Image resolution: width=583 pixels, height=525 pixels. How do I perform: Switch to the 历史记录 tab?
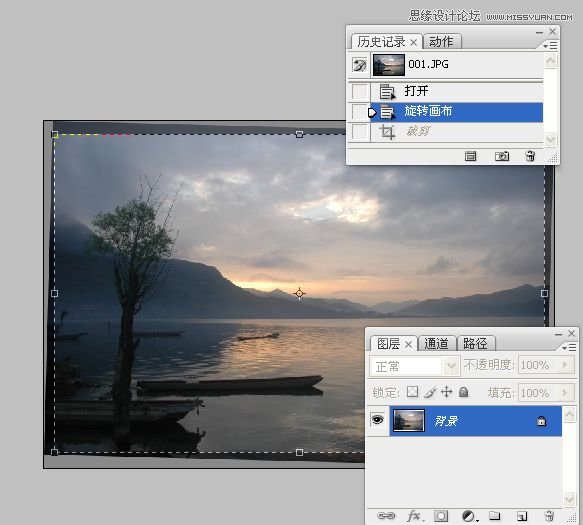tap(381, 42)
